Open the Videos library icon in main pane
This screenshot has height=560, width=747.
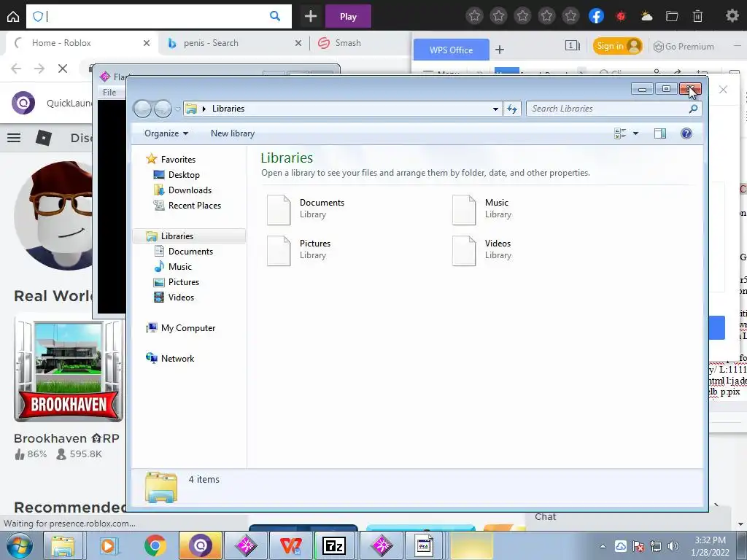[x=463, y=251]
